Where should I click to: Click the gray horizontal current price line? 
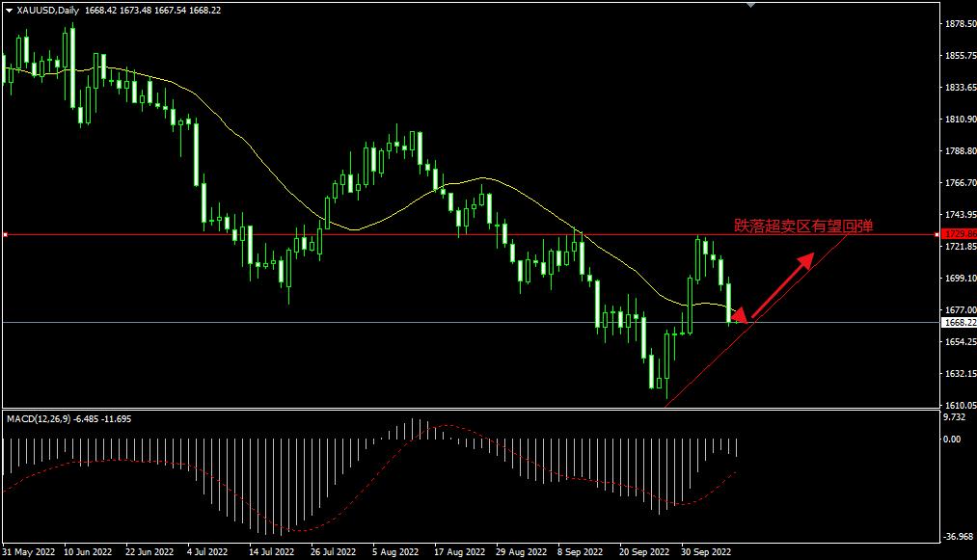coord(472,323)
